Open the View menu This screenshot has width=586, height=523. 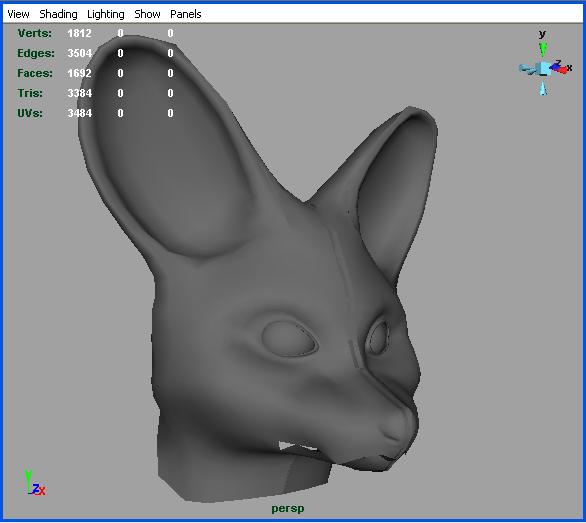tap(18, 14)
